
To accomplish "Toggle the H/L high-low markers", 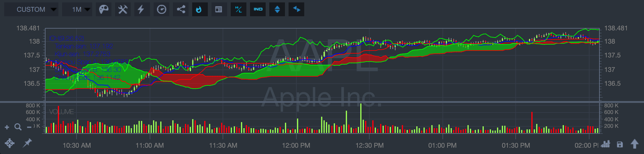I will (239, 10).
